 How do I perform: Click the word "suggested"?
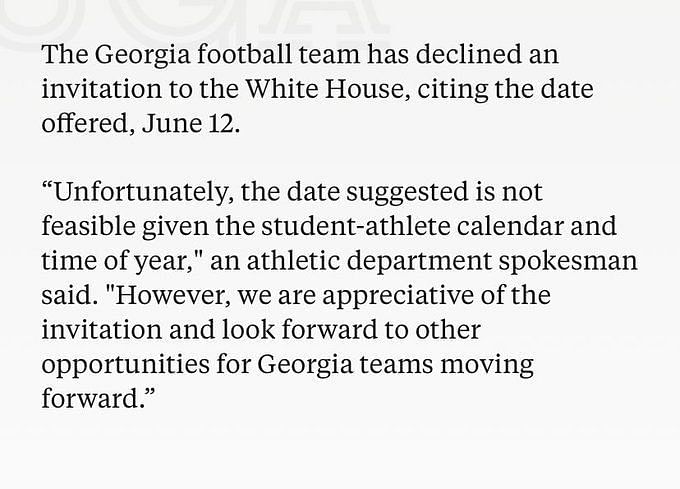click(408, 193)
